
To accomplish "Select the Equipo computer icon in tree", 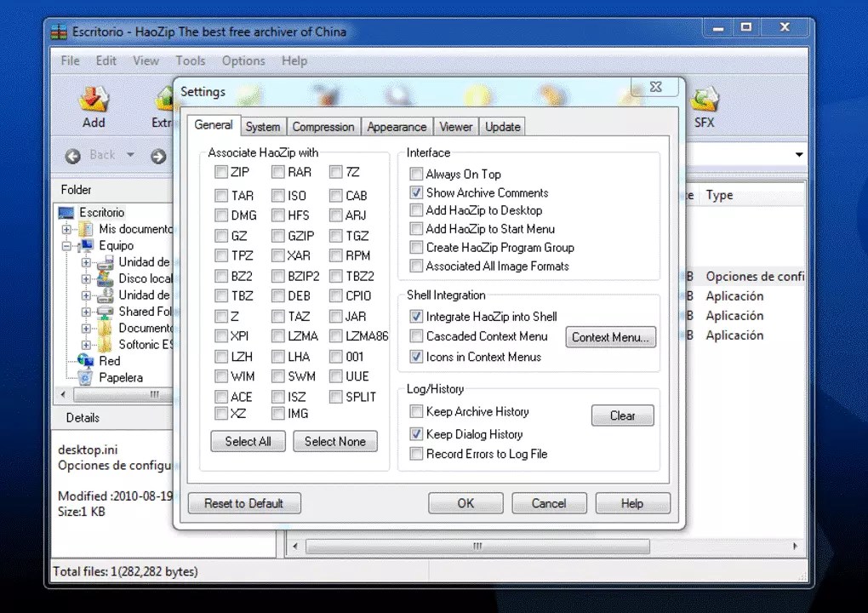I will tap(86, 245).
